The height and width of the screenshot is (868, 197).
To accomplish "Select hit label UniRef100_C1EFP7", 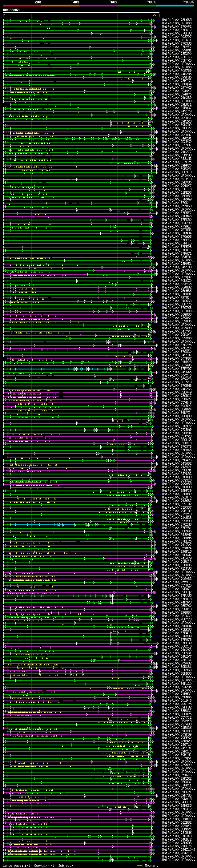I will 177,128.
